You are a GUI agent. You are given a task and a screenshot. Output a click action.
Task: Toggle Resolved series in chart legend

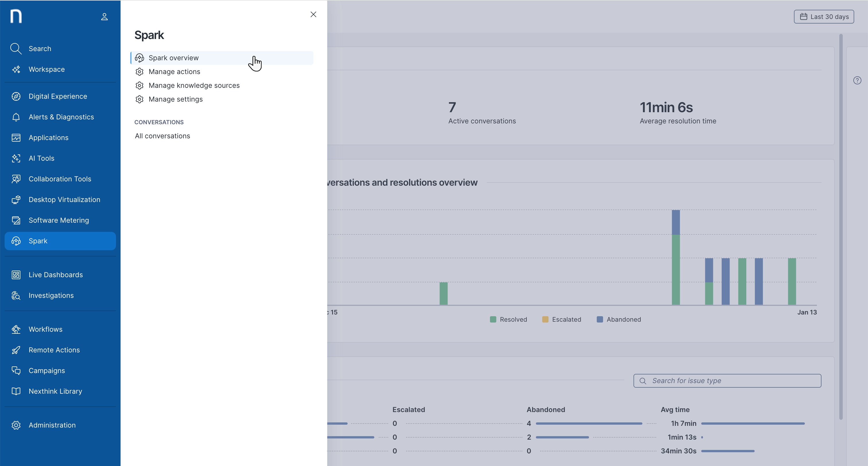(x=508, y=319)
